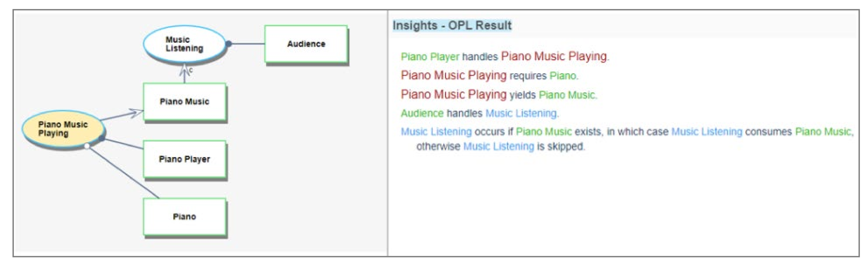The height and width of the screenshot is (263, 868).
Task: Select the Music Listening process ellipse
Action: click(x=184, y=44)
